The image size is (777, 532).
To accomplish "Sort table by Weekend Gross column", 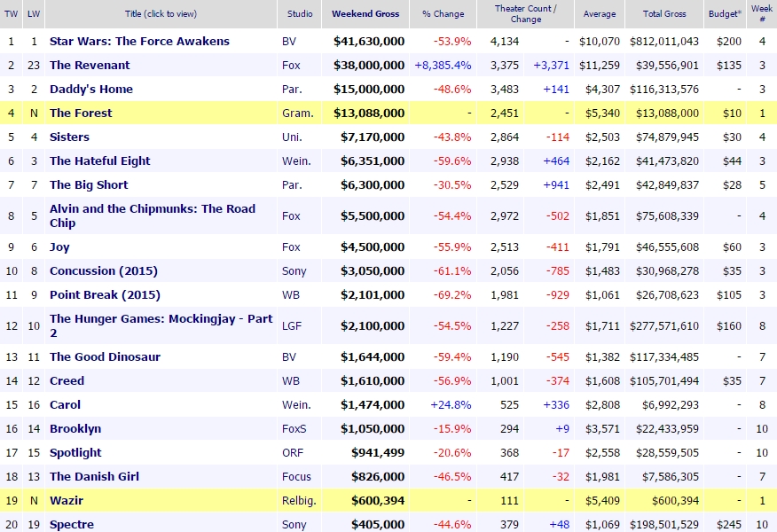I will click(x=365, y=14).
